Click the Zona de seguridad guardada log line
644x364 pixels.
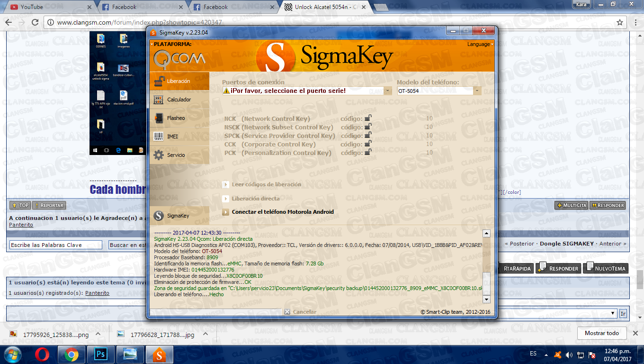coord(318,288)
